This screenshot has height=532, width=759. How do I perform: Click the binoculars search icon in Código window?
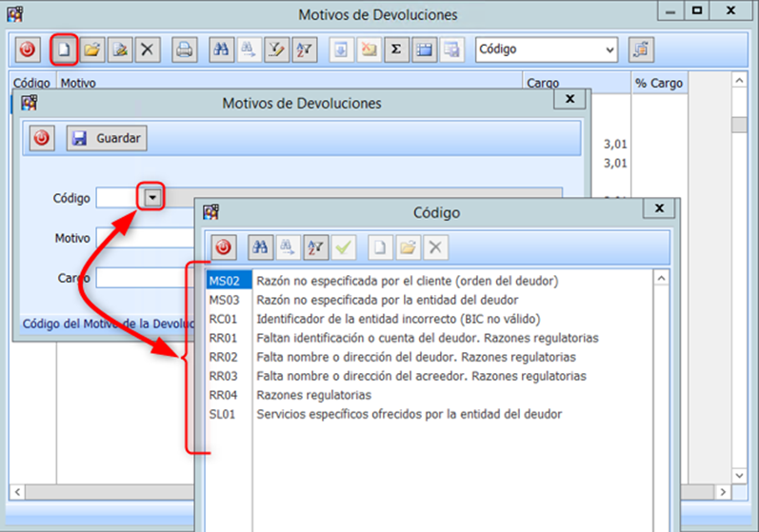(259, 247)
